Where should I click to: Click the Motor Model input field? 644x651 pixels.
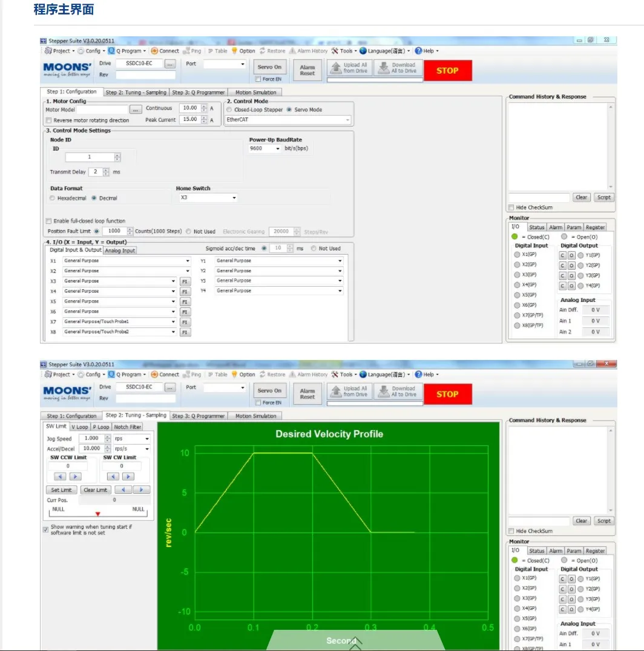[x=102, y=110]
